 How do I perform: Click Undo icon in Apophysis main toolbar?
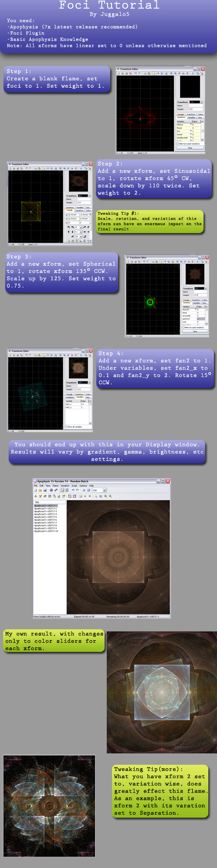tap(73, 490)
